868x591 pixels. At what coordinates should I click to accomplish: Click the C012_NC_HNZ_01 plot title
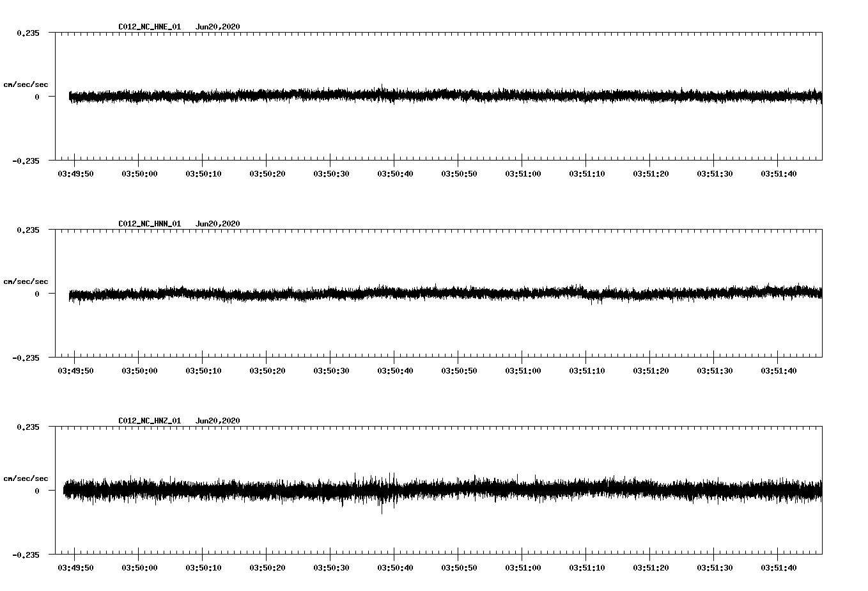[150, 421]
